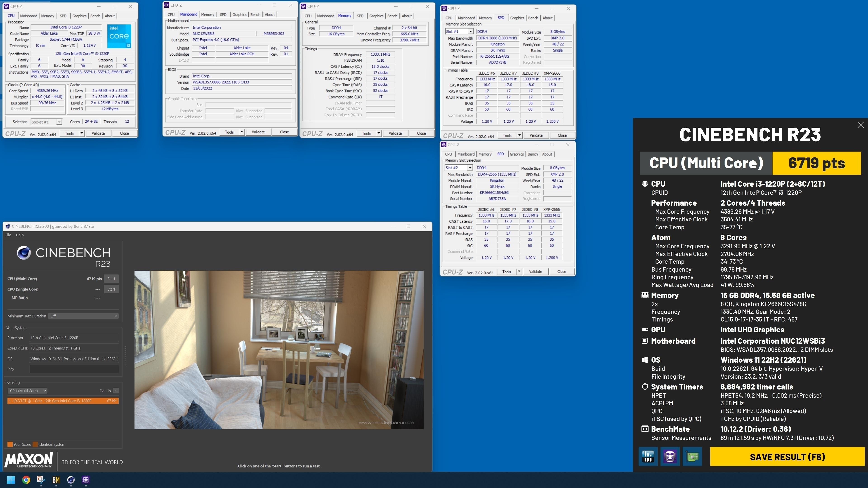Click the purple CPU chip icon in BenchMate
This screenshot has width=868, height=488.
670,456
